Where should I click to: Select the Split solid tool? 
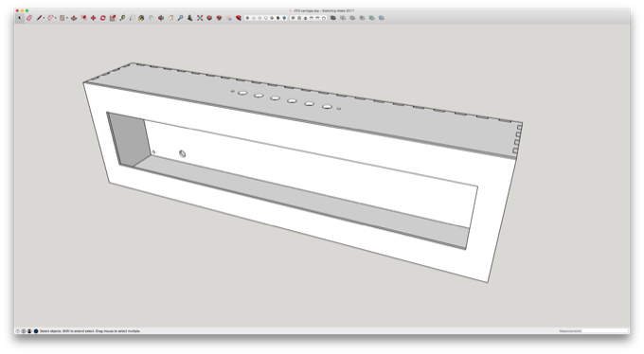[x=381, y=18]
